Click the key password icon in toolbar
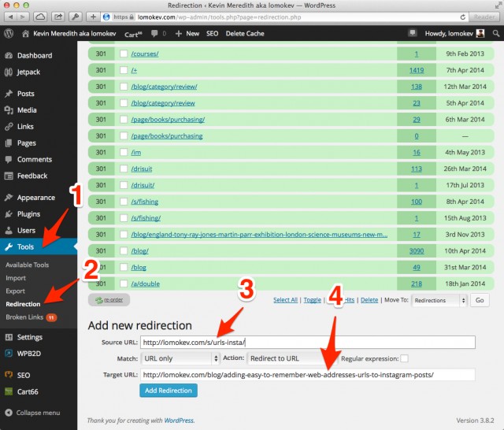504x430 pixels. tap(76, 17)
